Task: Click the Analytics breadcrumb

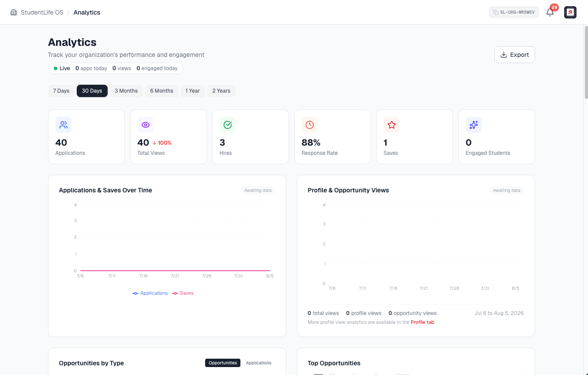Action: click(x=87, y=12)
